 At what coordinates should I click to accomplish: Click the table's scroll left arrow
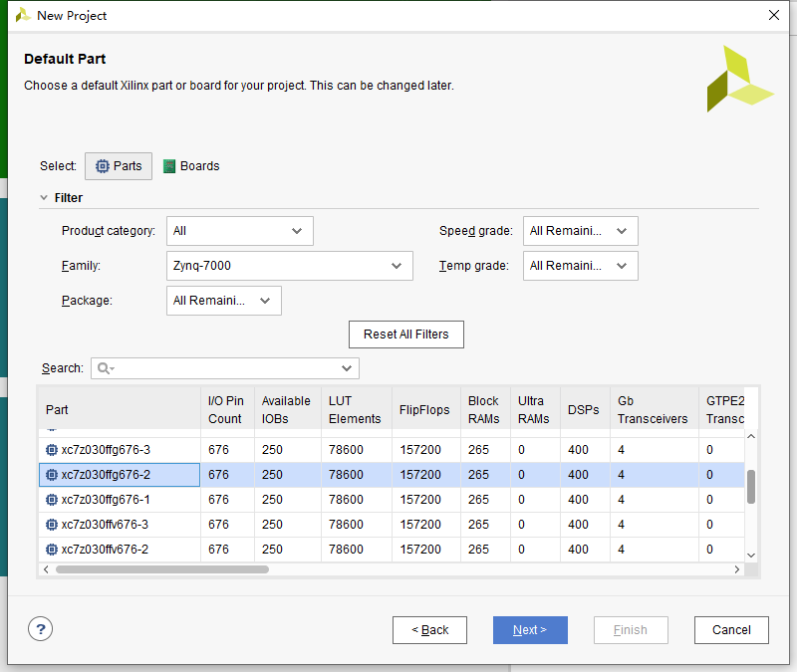click(46, 569)
